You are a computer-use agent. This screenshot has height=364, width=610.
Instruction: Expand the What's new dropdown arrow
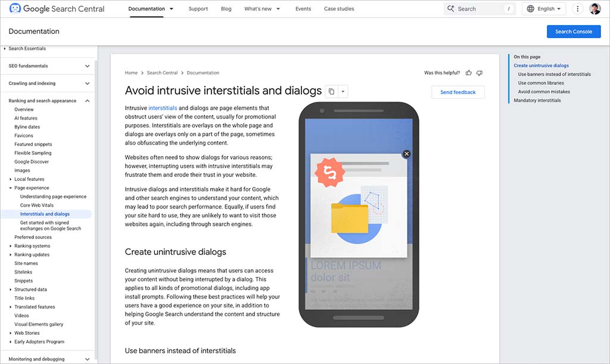click(x=278, y=8)
